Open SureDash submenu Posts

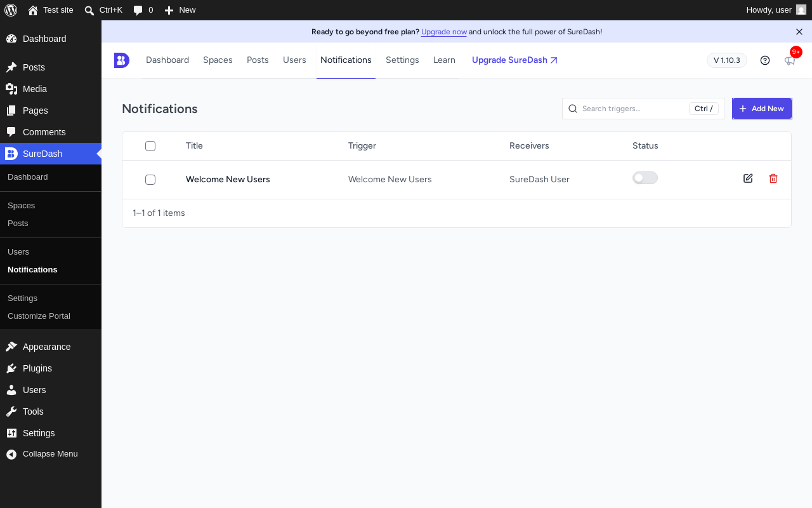[x=51, y=224]
